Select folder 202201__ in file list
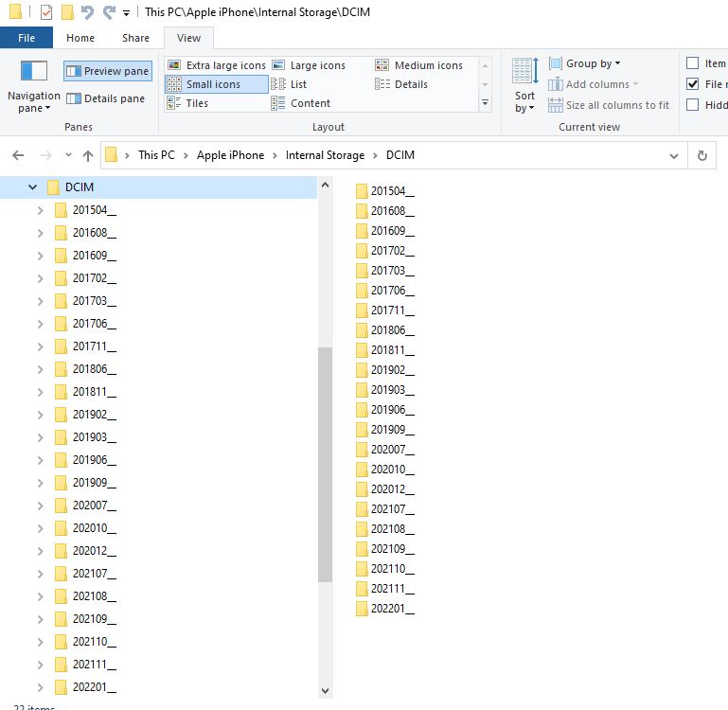 [385, 609]
